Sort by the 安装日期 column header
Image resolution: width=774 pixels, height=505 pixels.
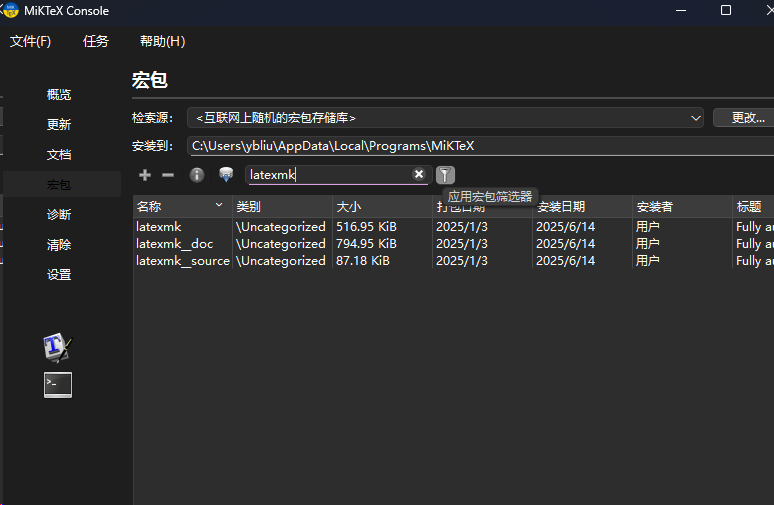582,206
